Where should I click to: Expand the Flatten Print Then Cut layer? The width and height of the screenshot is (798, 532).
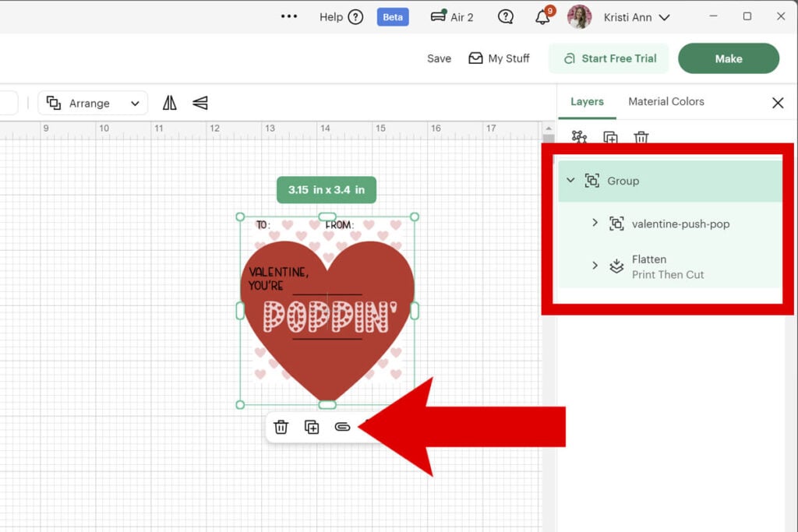[595, 266]
